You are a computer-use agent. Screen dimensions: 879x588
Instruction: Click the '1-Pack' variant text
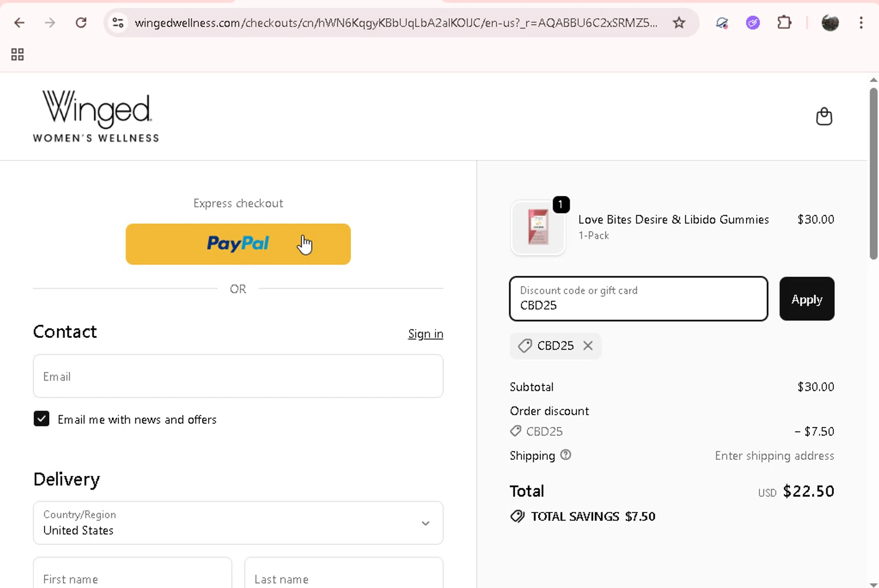[594, 235]
